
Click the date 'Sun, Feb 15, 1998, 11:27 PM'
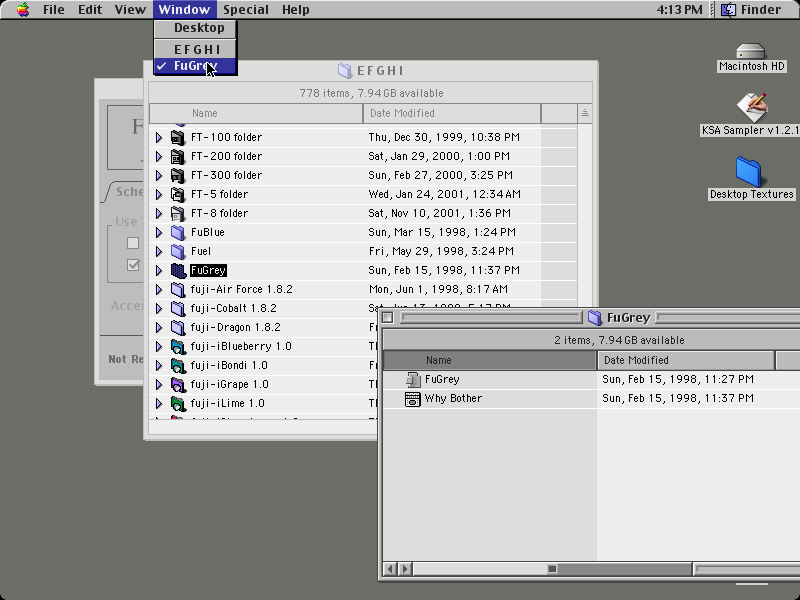pos(678,380)
